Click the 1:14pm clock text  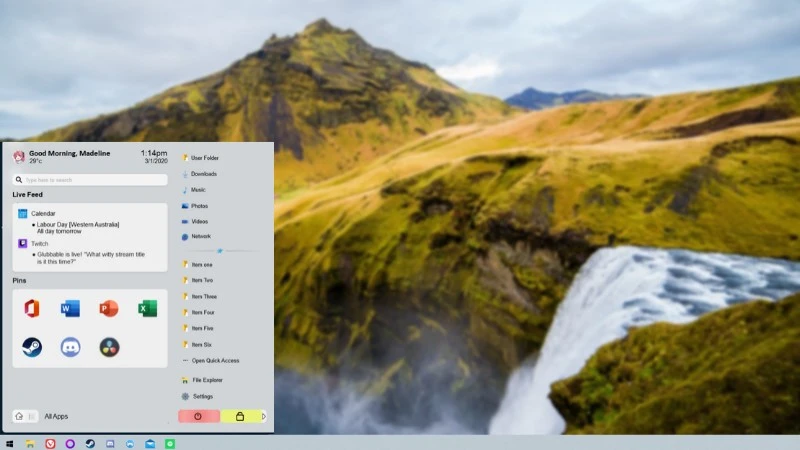[x=154, y=153]
